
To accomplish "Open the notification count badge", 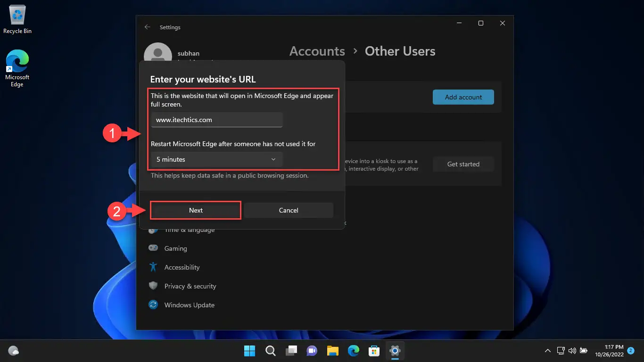I will 630,351.
